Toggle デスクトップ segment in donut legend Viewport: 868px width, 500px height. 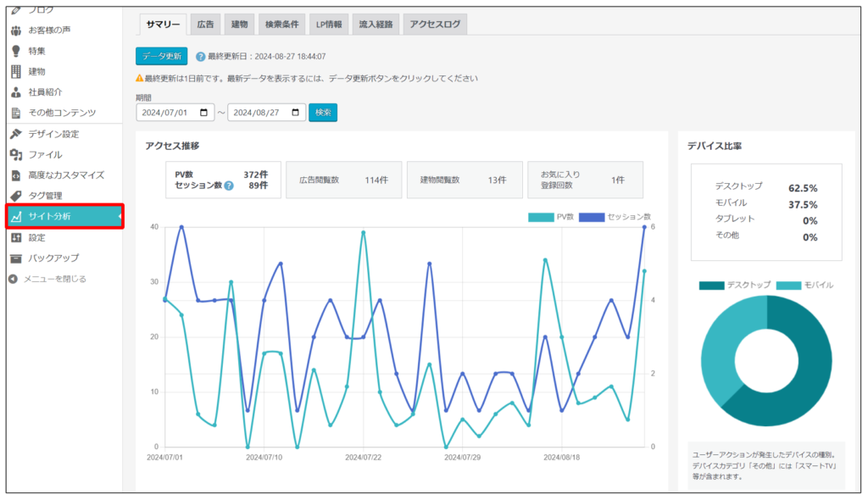(711, 286)
